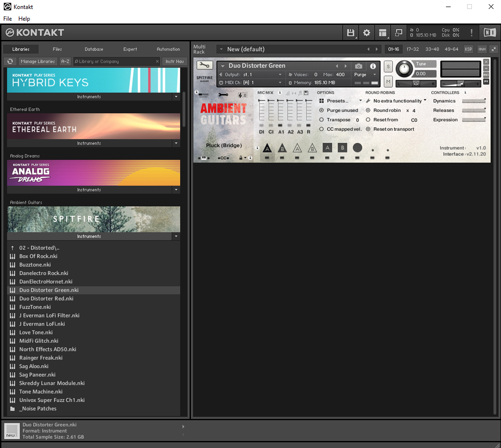Switch to Expert tab
This screenshot has width=501, height=448.
130,49
